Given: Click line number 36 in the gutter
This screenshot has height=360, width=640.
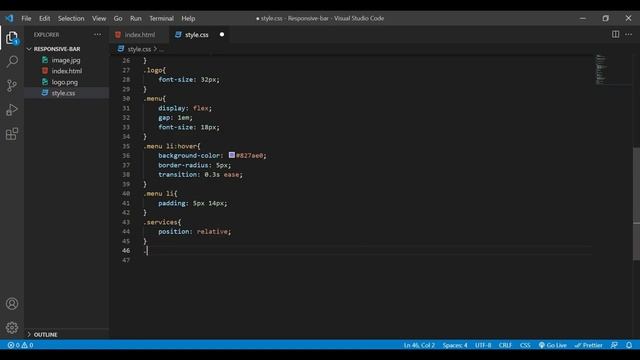Looking at the screenshot, I should coord(126,156).
